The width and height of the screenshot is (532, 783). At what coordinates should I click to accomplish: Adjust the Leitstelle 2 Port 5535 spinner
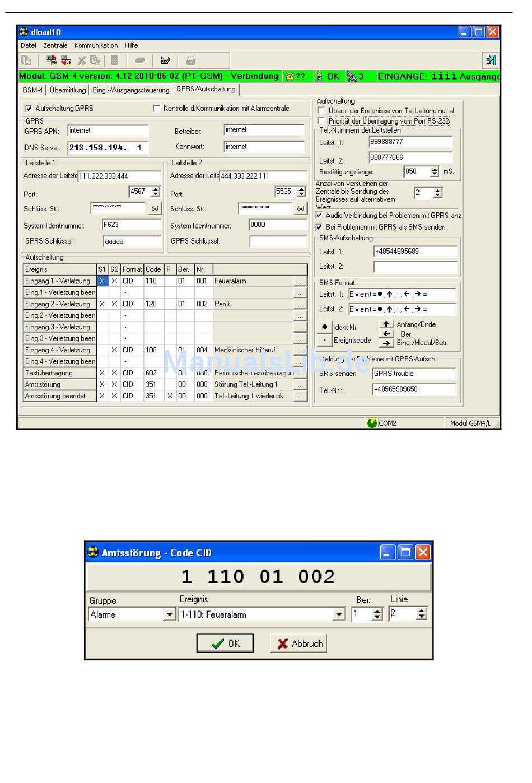301,192
